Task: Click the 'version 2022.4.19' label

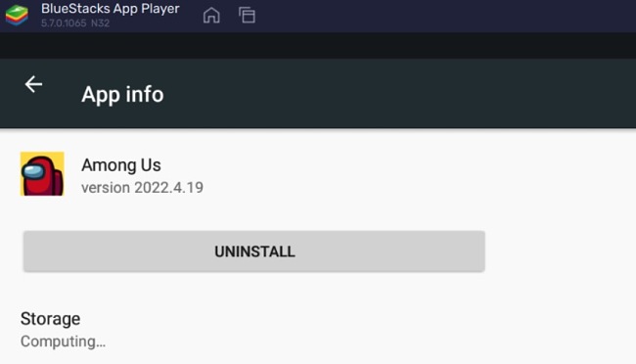Action: coord(143,188)
